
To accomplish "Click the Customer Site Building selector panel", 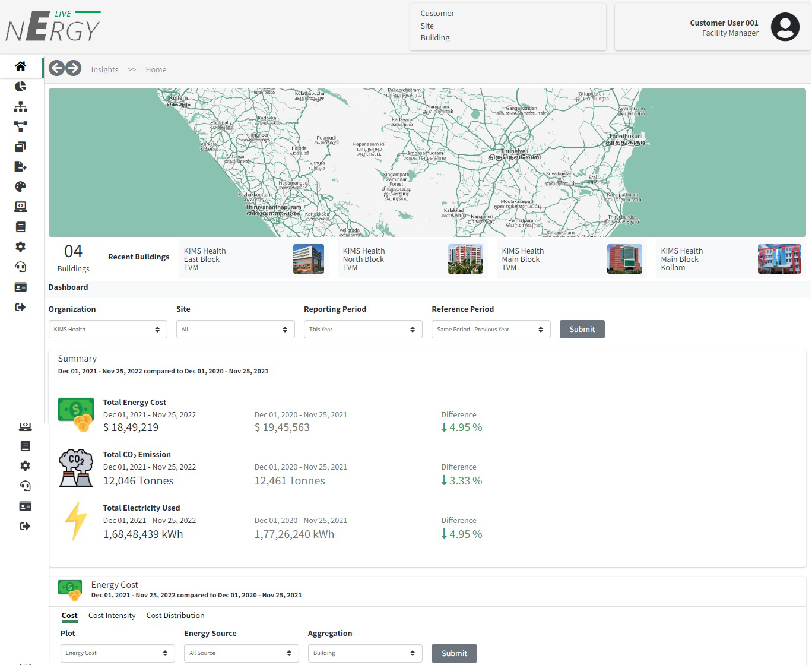I will (x=508, y=27).
